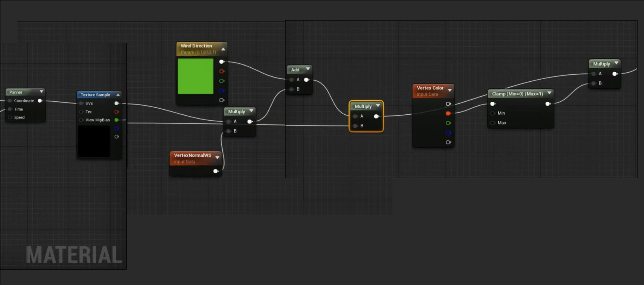The width and height of the screenshot is (644, 285).
Task: Click Clamp node output pin
Action: click(548, 104)
